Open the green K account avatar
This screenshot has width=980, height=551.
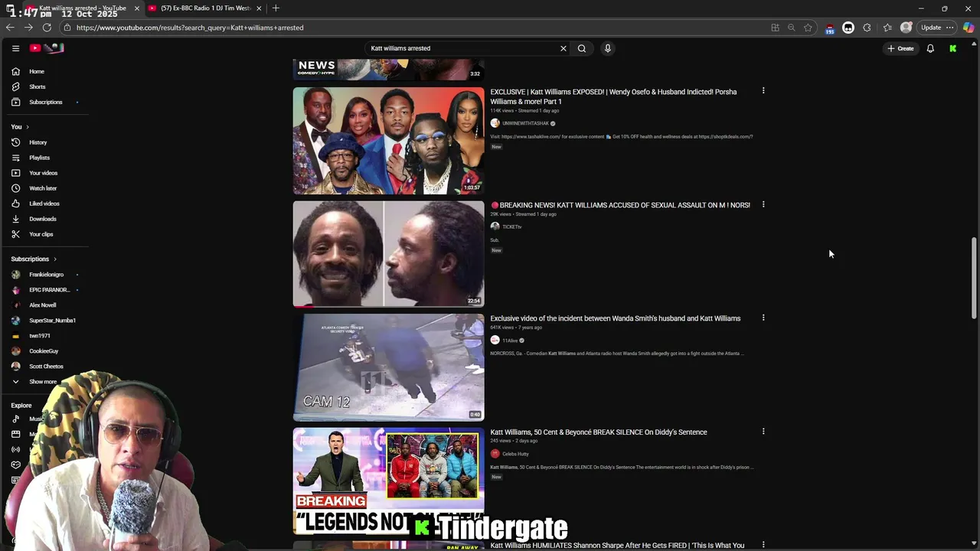click(x=953, y=48)
